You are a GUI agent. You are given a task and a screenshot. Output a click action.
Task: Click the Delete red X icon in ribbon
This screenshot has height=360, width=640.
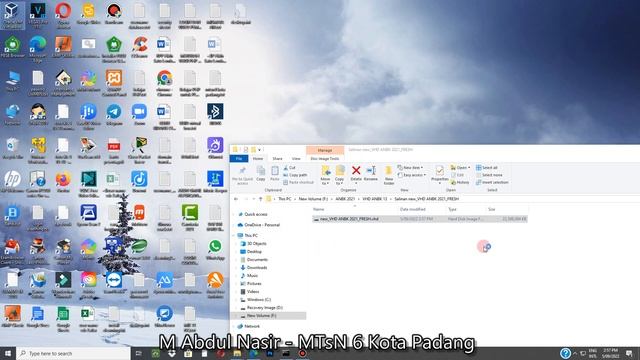(x=356, y=171)
